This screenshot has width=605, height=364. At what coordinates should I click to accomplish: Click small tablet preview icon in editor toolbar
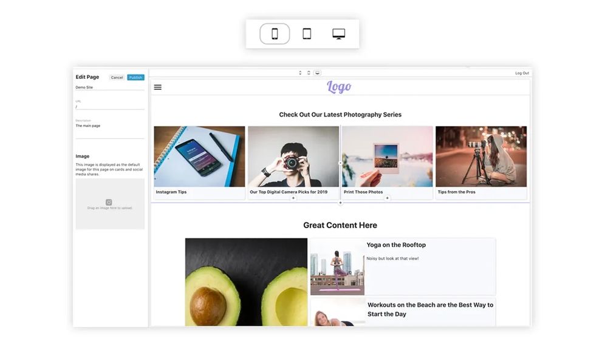pyautogui.click(x=309, y=73)
